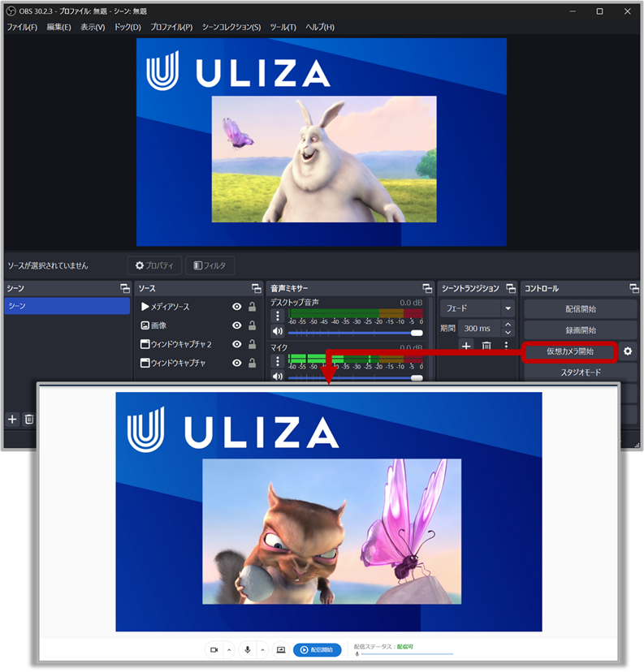Click the mic level bar under 配信ステータス
Screen dimensions: 644x672
pos(407,654)
